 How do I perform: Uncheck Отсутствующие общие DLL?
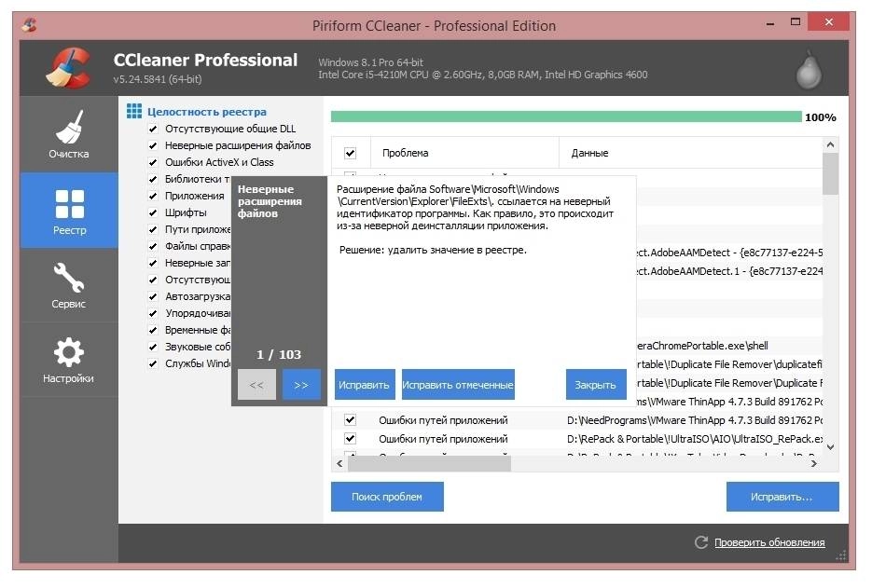[x=152, y=129]
